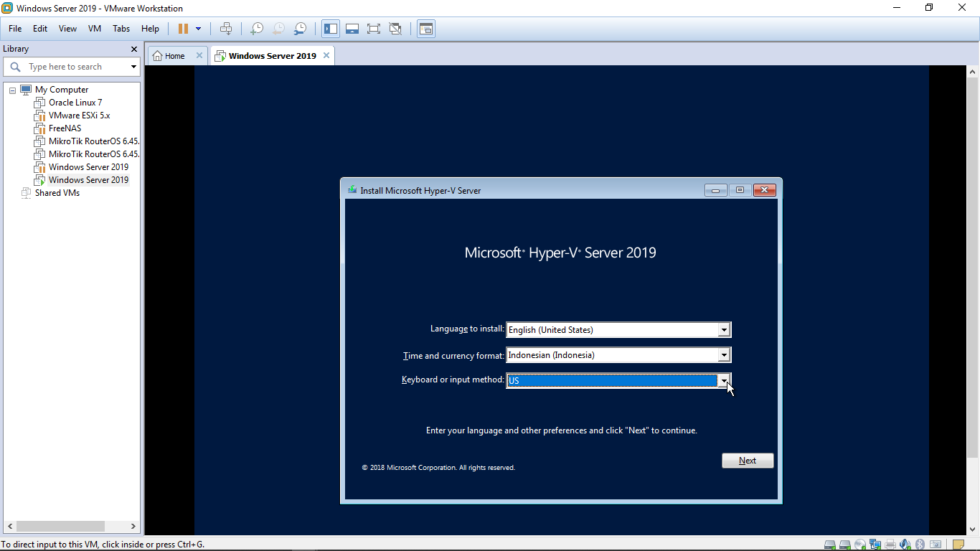This screenshot has width=980, height=551.
Task: Toggle the library sidebar view button
Action: [331, 29]
